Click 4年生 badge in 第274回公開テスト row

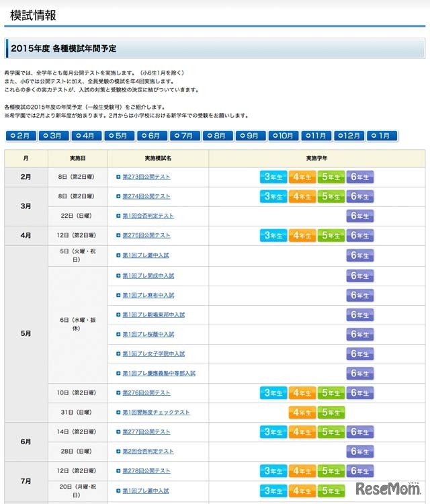tap(302, 196)
